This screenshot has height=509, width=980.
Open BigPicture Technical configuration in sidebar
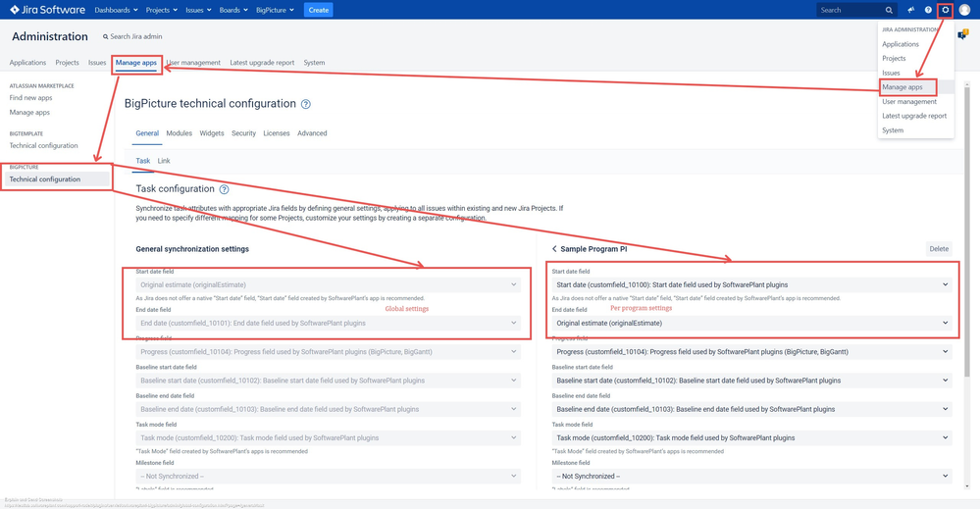pyautogui.click(x=57, y=179)
